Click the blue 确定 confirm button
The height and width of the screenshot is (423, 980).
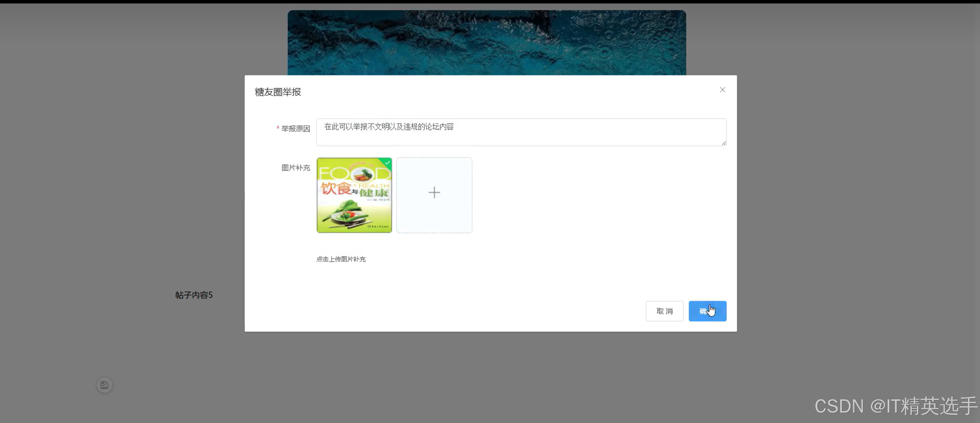[707, 311]
